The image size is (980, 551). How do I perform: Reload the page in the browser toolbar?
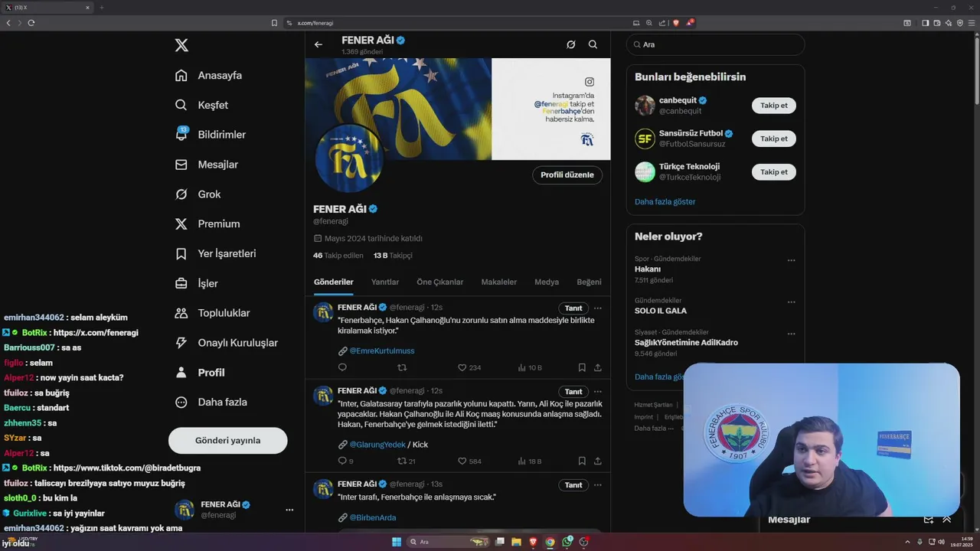click(31, 23)
